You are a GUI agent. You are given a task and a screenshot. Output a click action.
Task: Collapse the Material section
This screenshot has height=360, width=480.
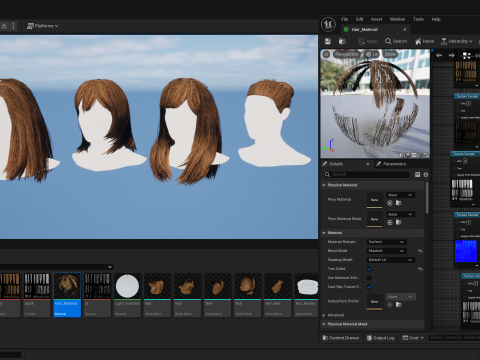point(324,233)
